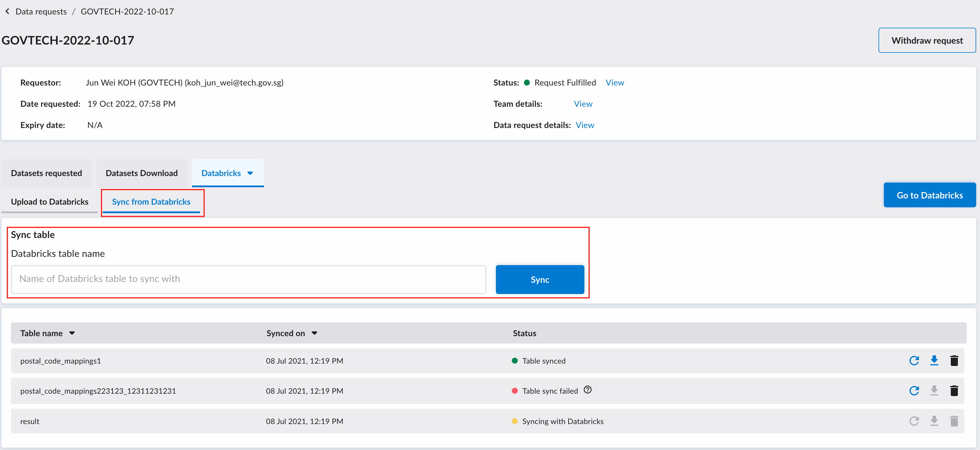Screen dimensions: 980x450
Task: Click download icon for postal_code_mappings223123_12311231231 row
Action: click(934, 391)
